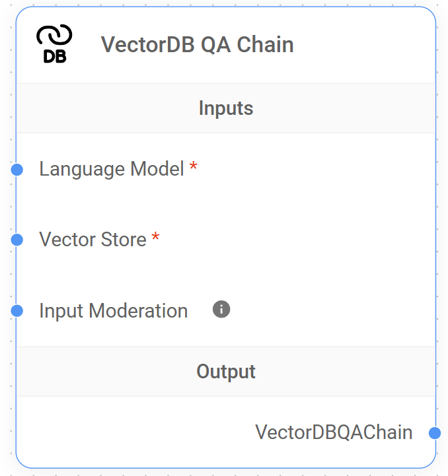Click the Language Model input connector dot
This screenshot has height=476, width=448.
[x=17, y=170]
